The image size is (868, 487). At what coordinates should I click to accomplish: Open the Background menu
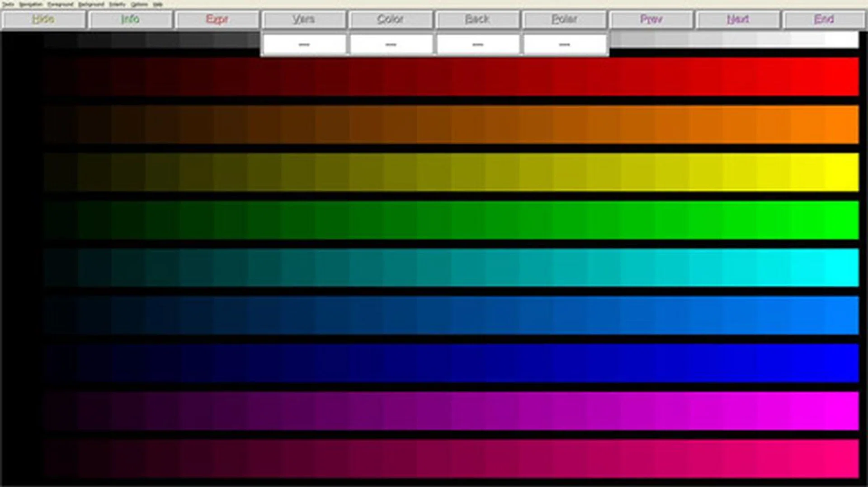pyautogui.click(x=91, y=5)
